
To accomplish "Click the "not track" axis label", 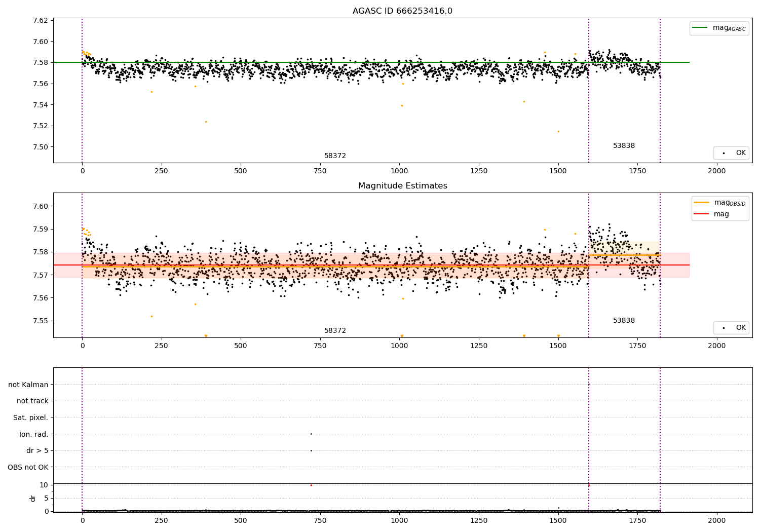I will (32, 401).
